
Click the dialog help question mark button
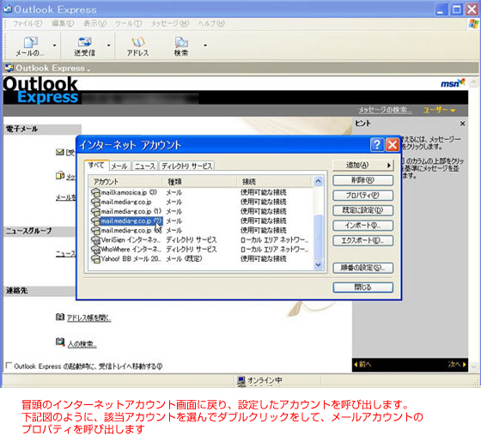click(x=377, y=144)
